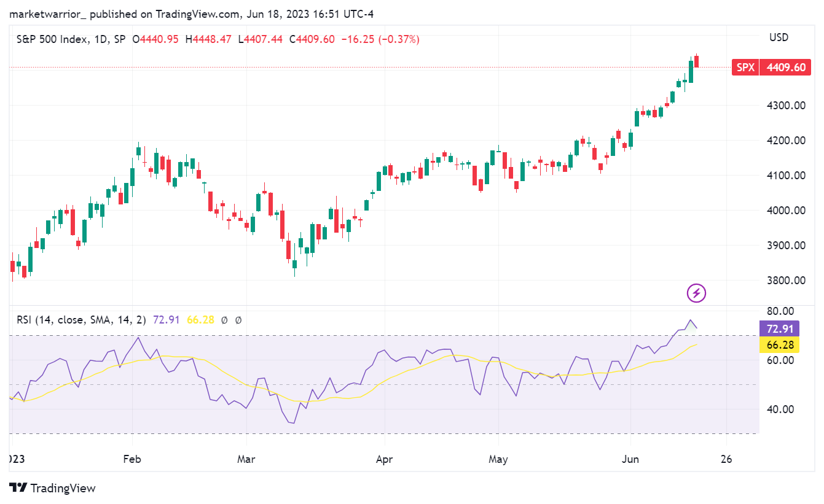
Task: Click the open value O4440.95
Action: pos(155,39)
